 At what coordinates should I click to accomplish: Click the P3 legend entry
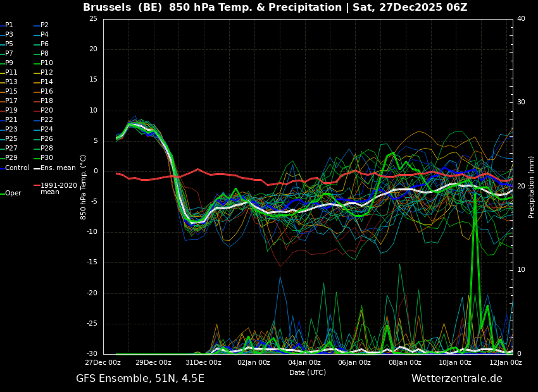6,35
